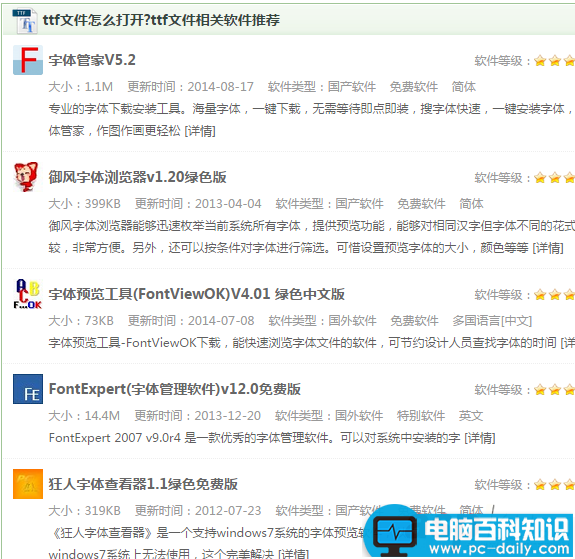Click first star rating of FontExpert
The height and width of the screenshot is (559, 575).
click(x=540, y=390)
